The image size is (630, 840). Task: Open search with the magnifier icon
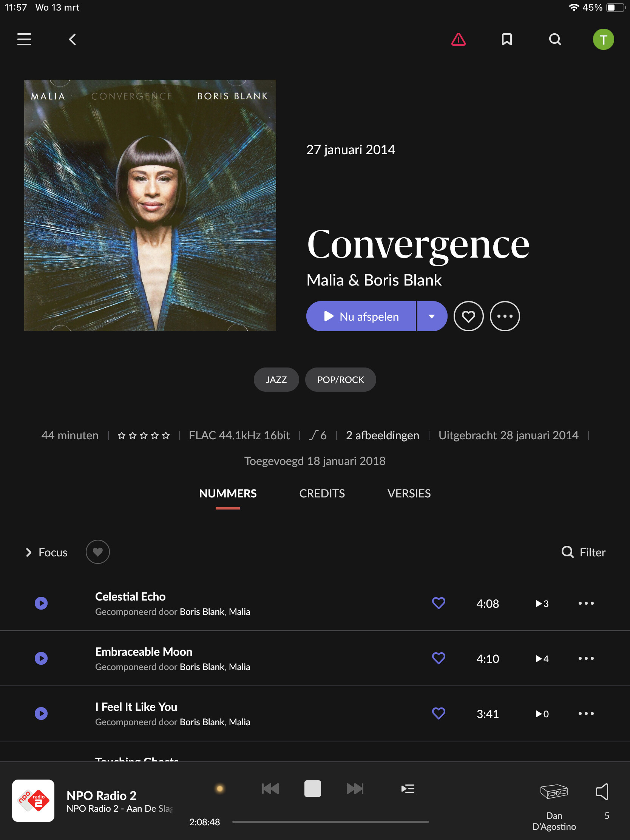point(555,39)
